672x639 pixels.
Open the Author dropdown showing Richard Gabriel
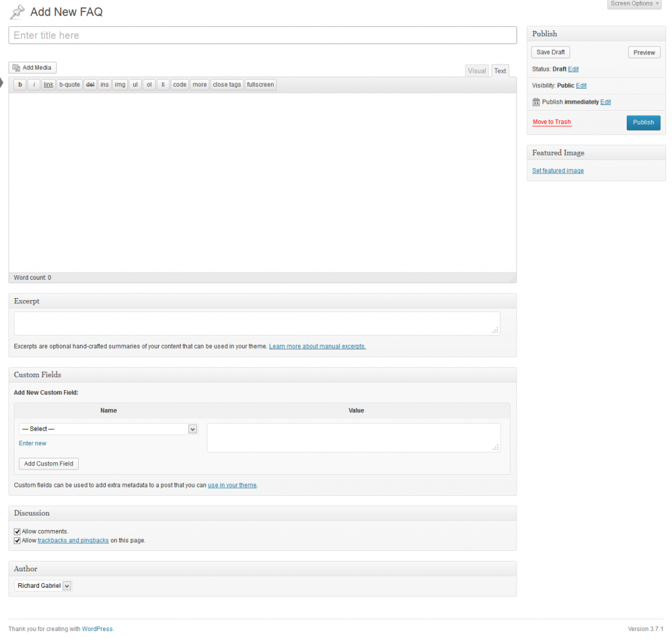43,586
